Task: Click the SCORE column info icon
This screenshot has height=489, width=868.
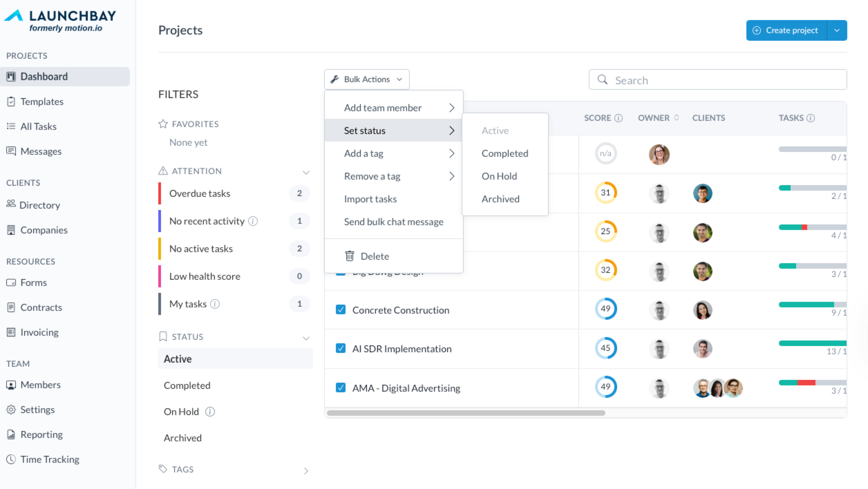Action: click(x=619, y=118)
